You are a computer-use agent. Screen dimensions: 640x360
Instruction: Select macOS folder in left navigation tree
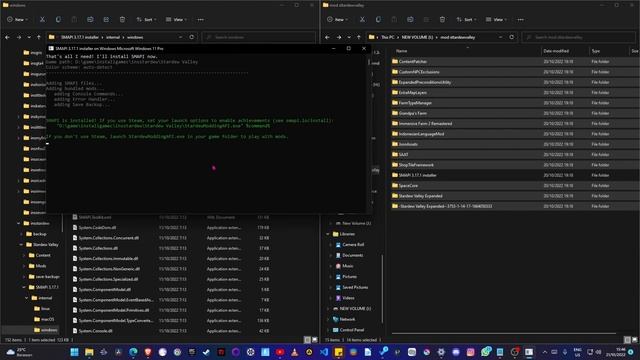(44, 319)
